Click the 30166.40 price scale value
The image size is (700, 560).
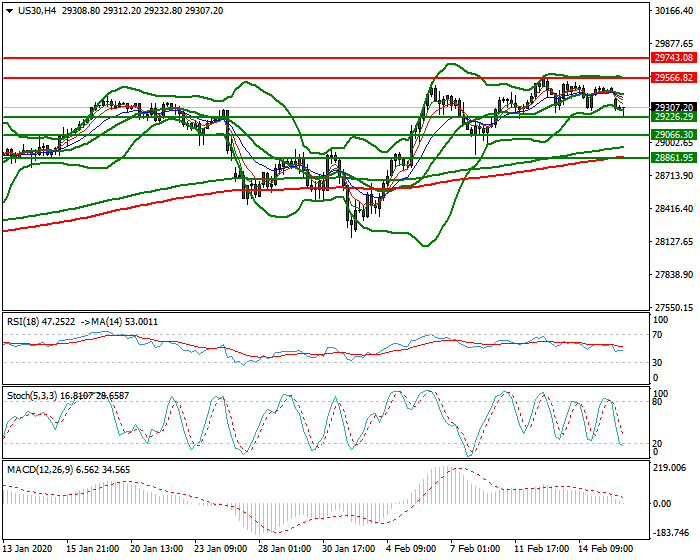coord(674,11)
